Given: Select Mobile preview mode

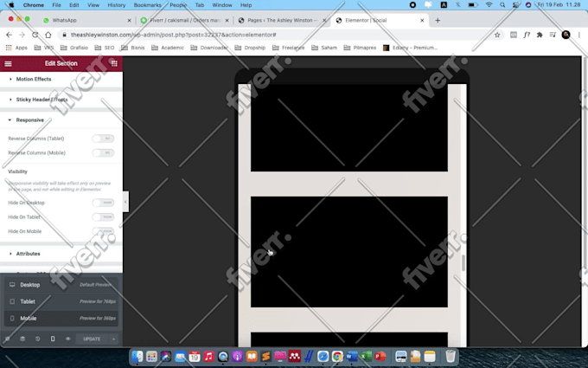Looking at the screenshot, I should coord(61,318).
